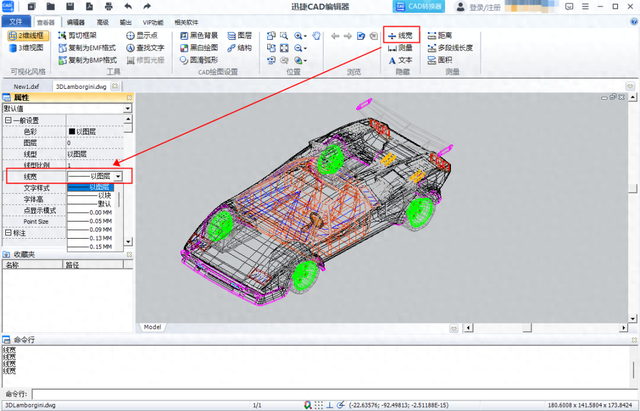Viewport: 640px width, 411px height.
Task: Open the hamburger menu in title bar
Action: click(585, 7)
